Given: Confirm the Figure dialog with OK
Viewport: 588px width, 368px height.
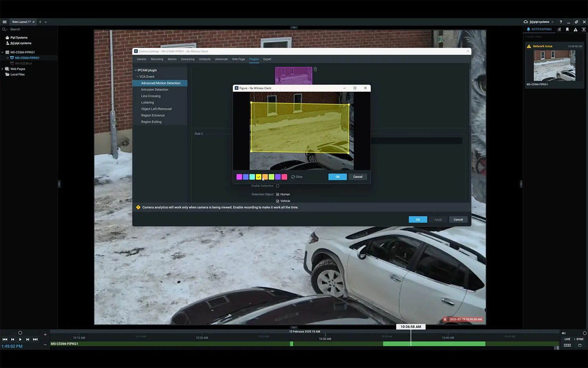Looking at the screenshot, I should 337,177.
